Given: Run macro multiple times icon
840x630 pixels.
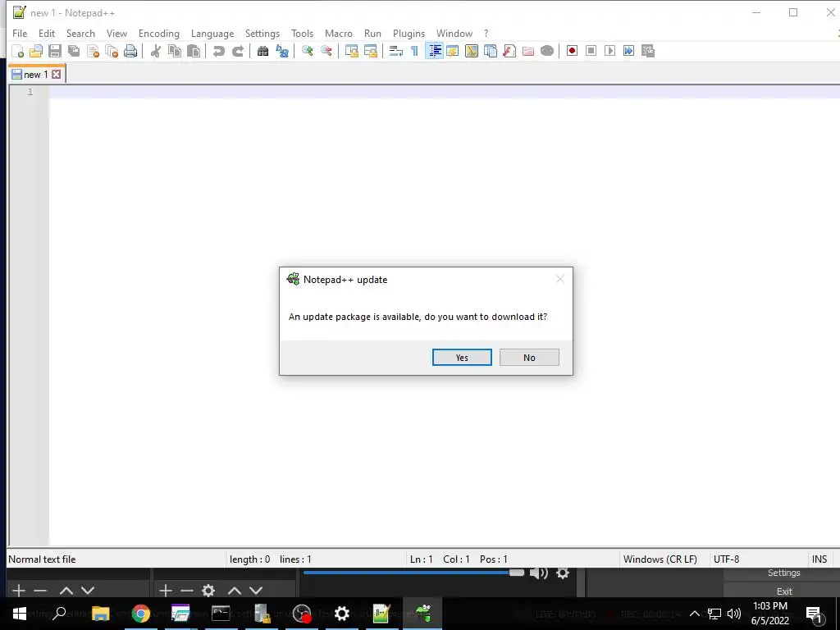Looking at the screenshot, I should pyautogui.click(x=628, y=51).
